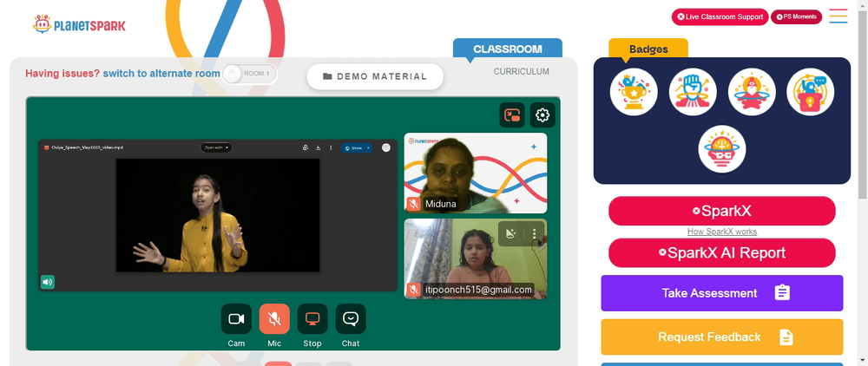Select the meditating guru badge
This screenshot has height=366, width=868.
coord(752,92)
